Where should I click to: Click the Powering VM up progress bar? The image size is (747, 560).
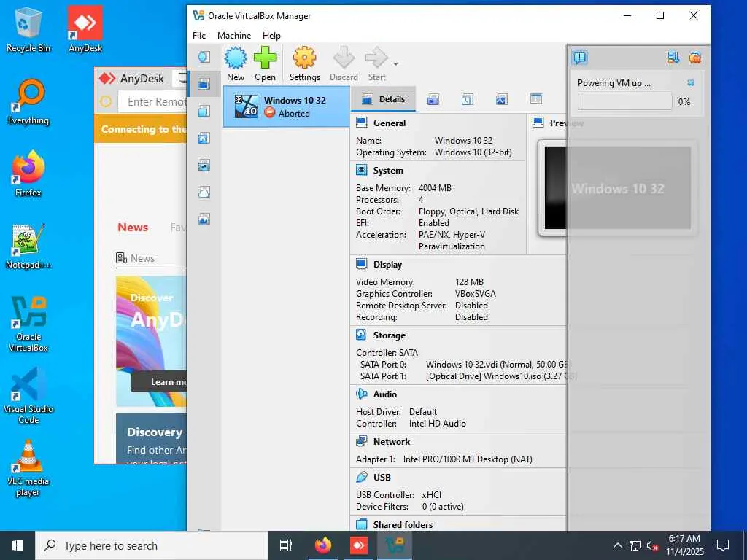point(624,101)
